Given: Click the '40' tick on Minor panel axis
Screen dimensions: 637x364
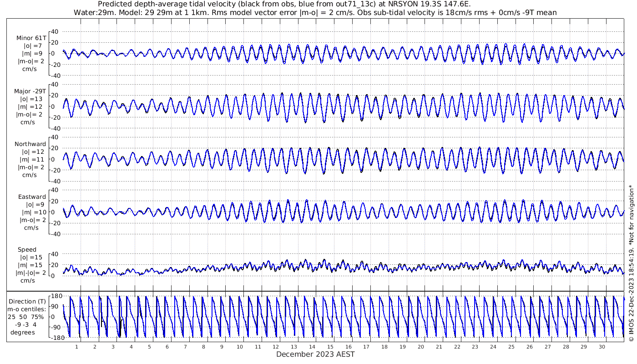Looking at the screenshot, I should [x=55, y=31].
